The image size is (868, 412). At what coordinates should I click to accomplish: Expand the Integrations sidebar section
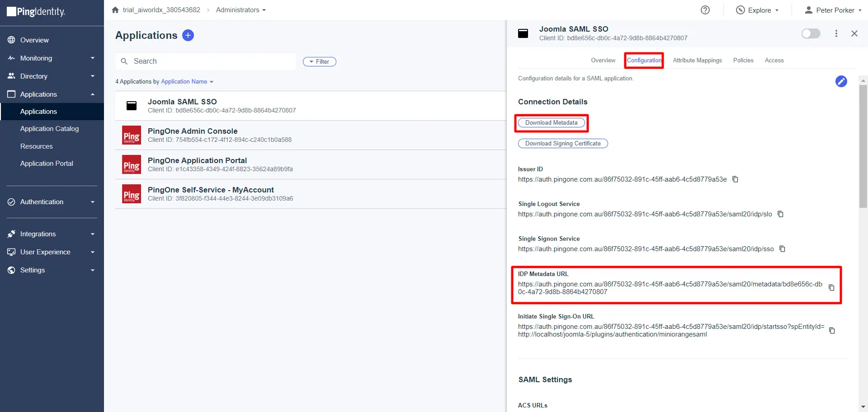click(93, 234)
